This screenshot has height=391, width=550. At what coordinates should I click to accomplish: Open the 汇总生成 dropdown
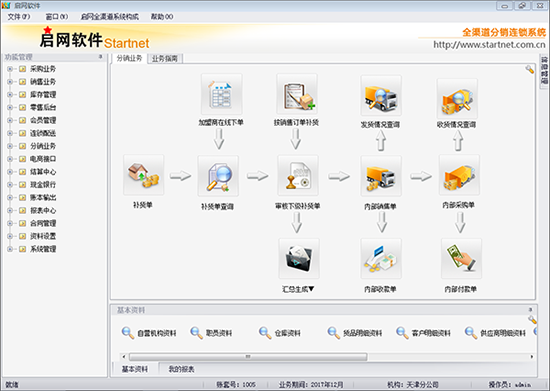pos(298,289)
